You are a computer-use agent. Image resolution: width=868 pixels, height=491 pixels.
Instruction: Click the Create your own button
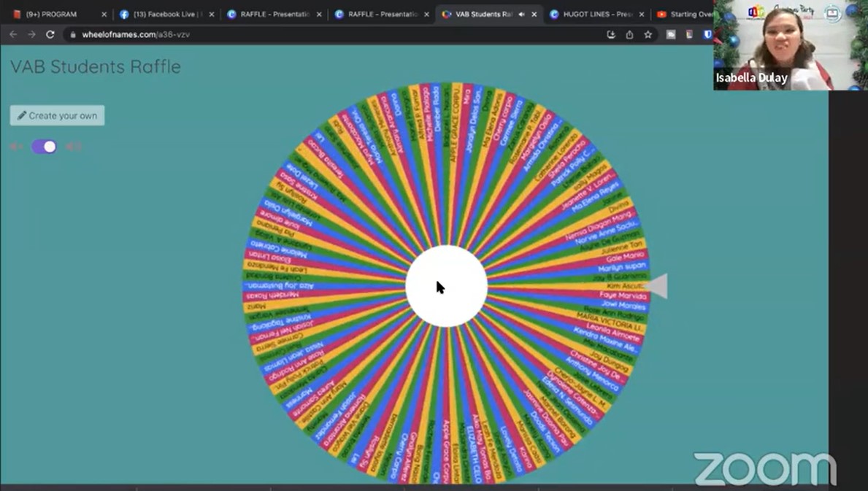(57, 115)
